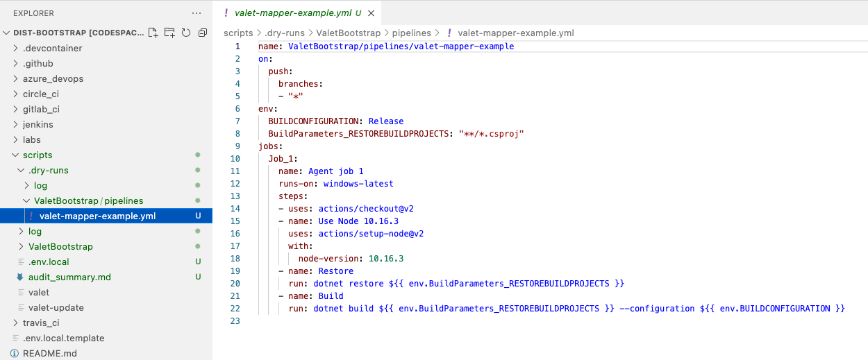868x360 pixels.
Task: Click the YAML icon beside valet-mapper-example.yml in tree
Action: coord(31,216)
